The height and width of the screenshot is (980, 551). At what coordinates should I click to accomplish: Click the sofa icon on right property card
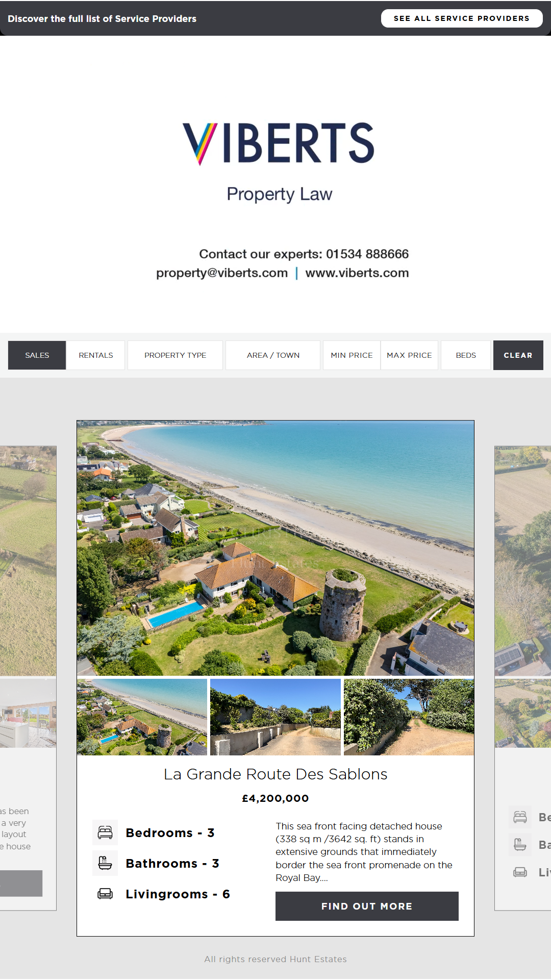click(x=520, y=872)
